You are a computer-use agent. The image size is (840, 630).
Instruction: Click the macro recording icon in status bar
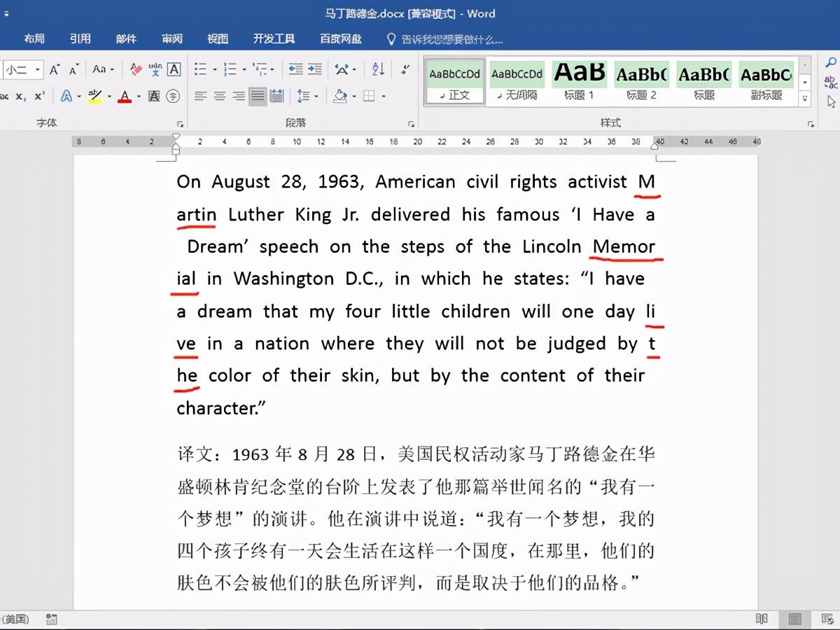(x=51, y=619)
